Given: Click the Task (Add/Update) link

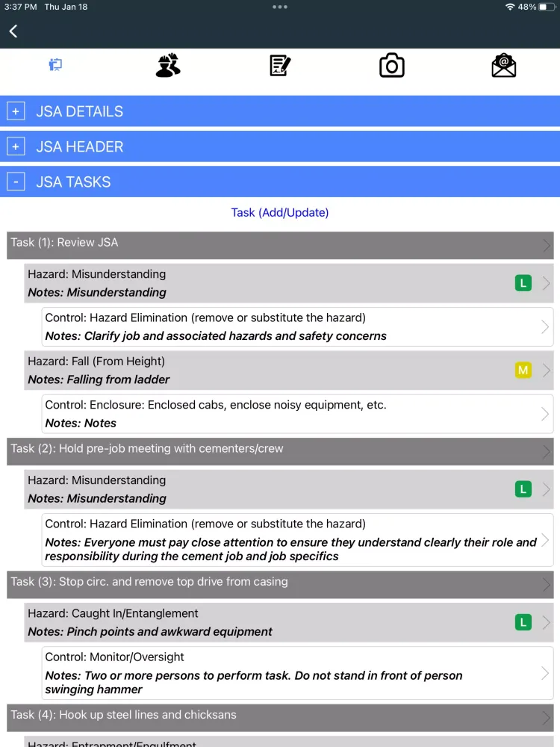Looking at the screenshot, I should click(x=280, y=212).
